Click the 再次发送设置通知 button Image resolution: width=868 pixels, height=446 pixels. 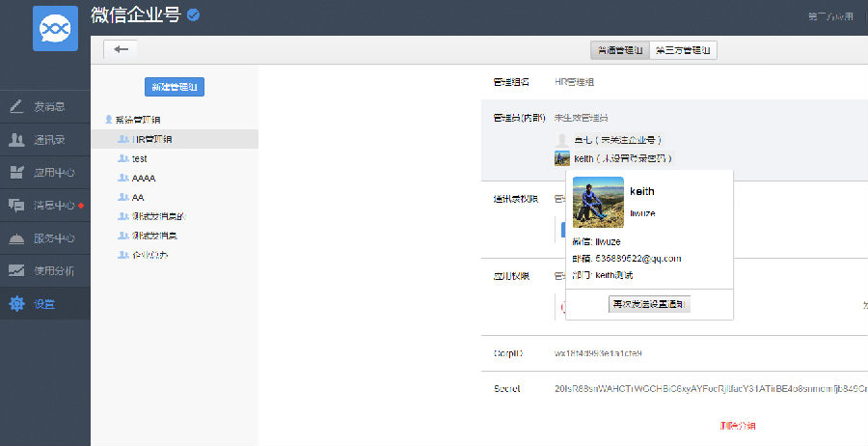(649, 304)
